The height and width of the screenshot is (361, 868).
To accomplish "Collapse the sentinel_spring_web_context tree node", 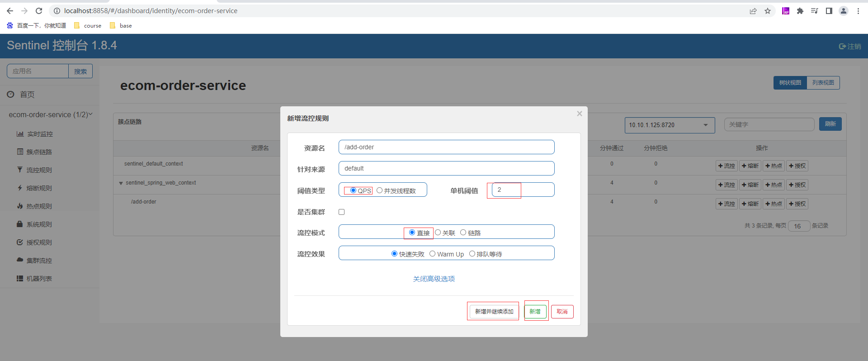I will [x=121, y=183].
